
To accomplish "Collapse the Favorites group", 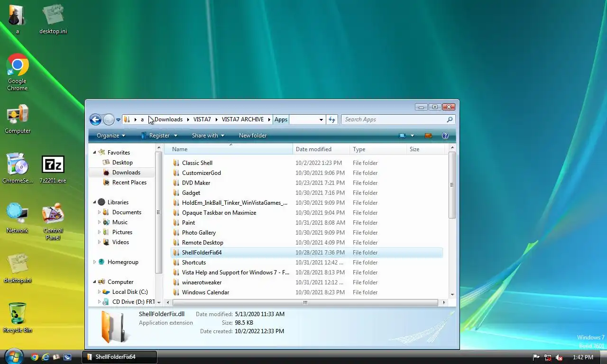I will (x=94, y=152).
